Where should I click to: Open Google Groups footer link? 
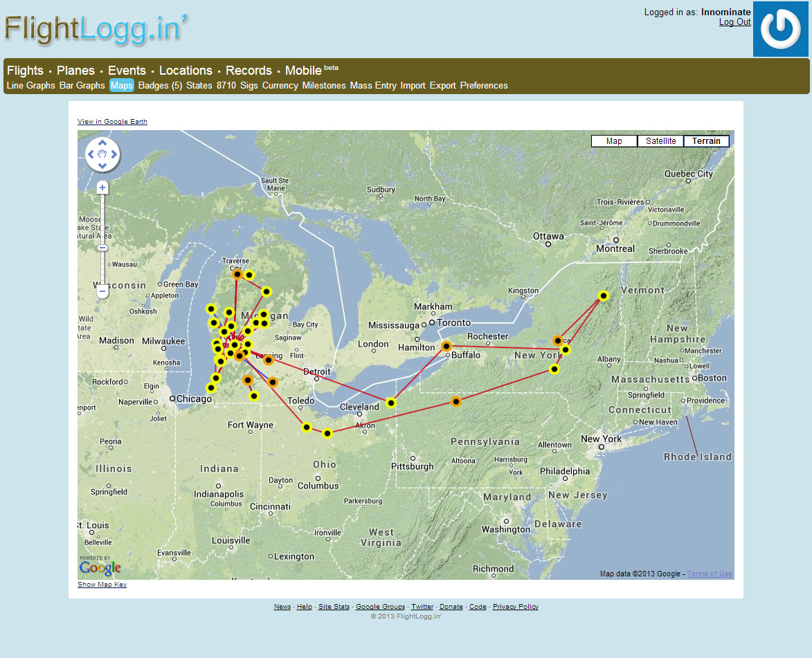coord(381,607)
